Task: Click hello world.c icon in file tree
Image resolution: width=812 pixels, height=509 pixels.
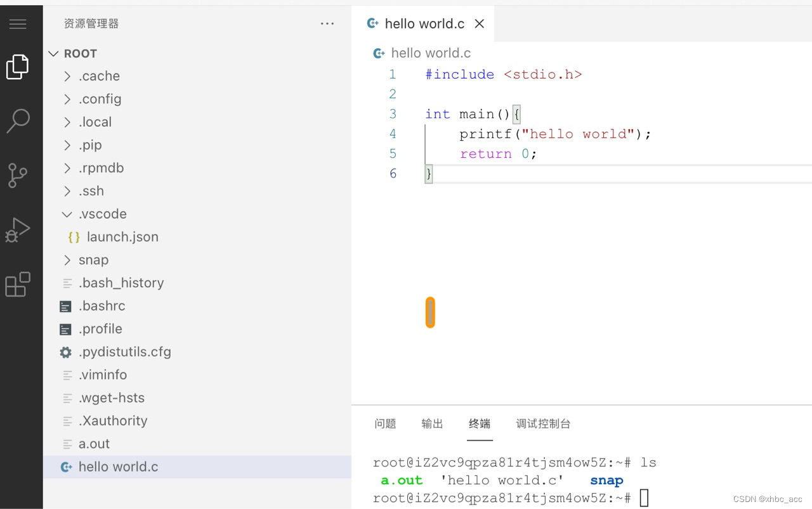Action: tap(66, 467)
